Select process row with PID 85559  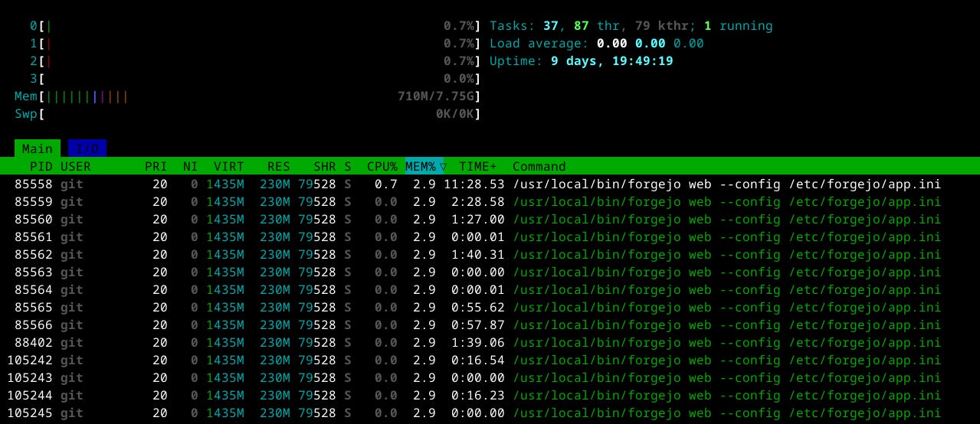490,201
